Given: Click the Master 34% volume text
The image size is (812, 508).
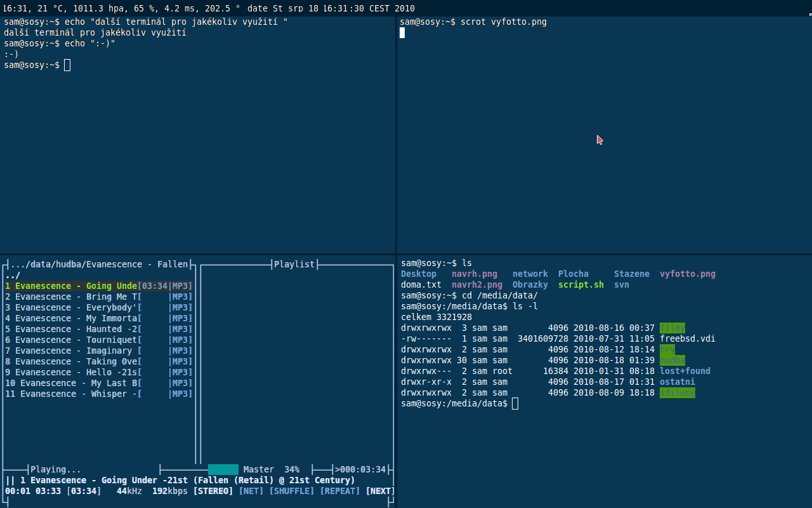Looking at the screenshot, I should [272, 469].
